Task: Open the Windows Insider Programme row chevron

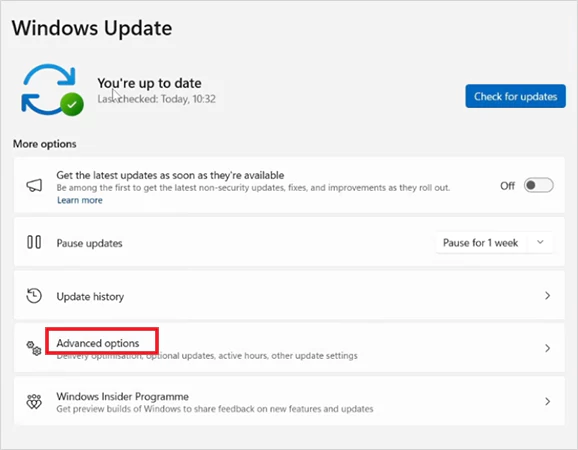Action: click(x=547, y=401)
